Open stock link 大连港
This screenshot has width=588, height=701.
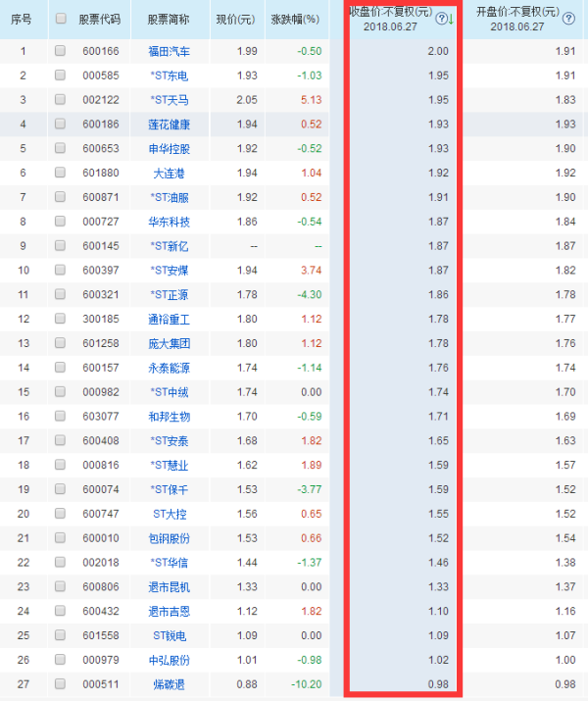click(169, 173)
